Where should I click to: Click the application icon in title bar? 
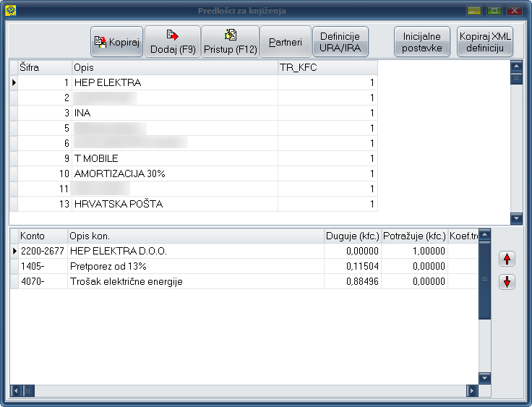click(x=10, y=10)
